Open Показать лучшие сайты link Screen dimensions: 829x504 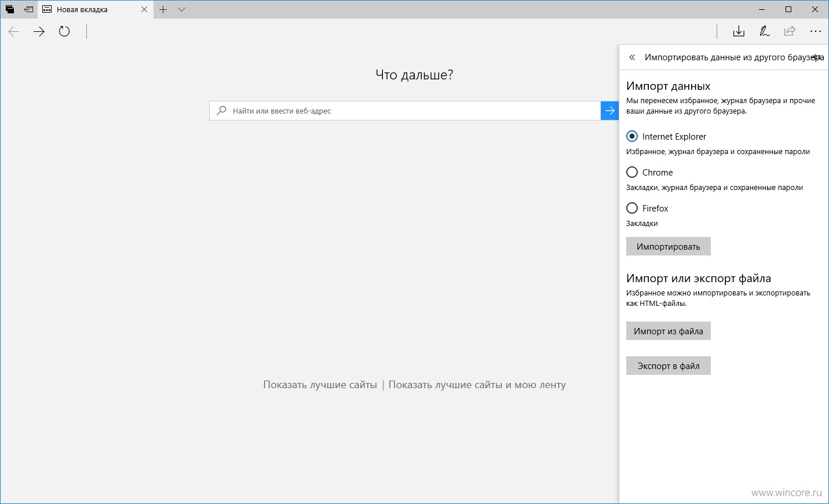click(x=320, y=385)
